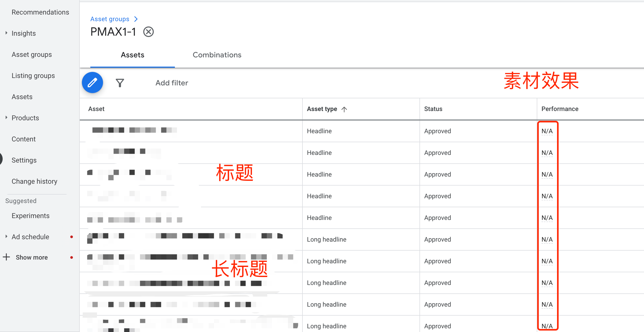Click the red dot beside Ad schedule
Image resolution: width=644 pixels, height=332 pixels.
(72, 237)
